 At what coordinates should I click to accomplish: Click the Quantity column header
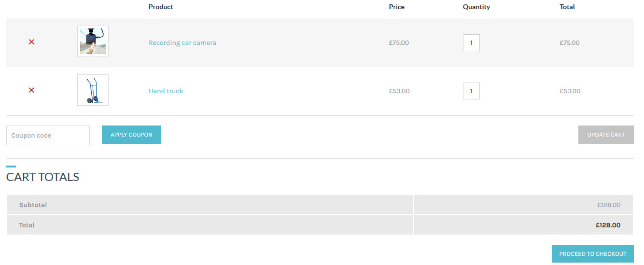[x=476, y=7]
